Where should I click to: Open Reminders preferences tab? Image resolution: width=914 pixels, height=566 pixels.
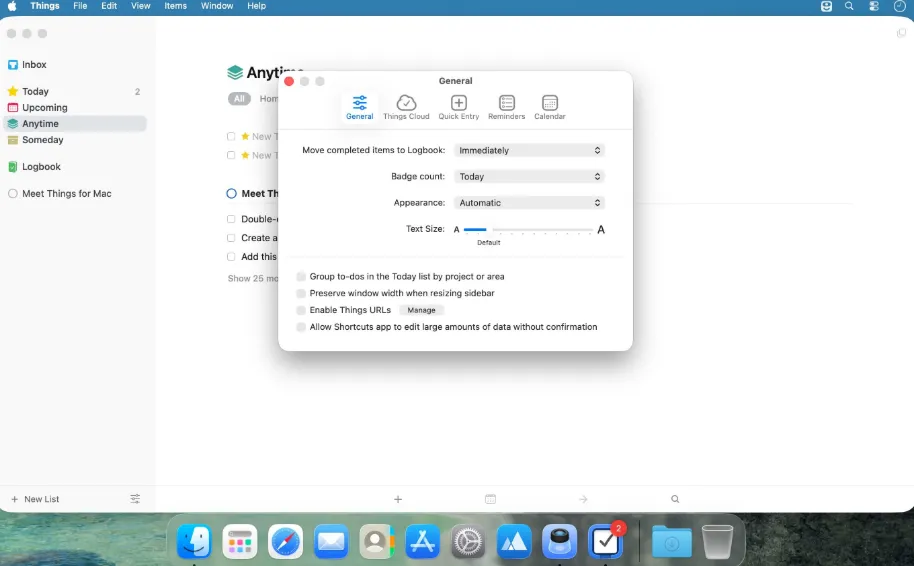(507, 108)
